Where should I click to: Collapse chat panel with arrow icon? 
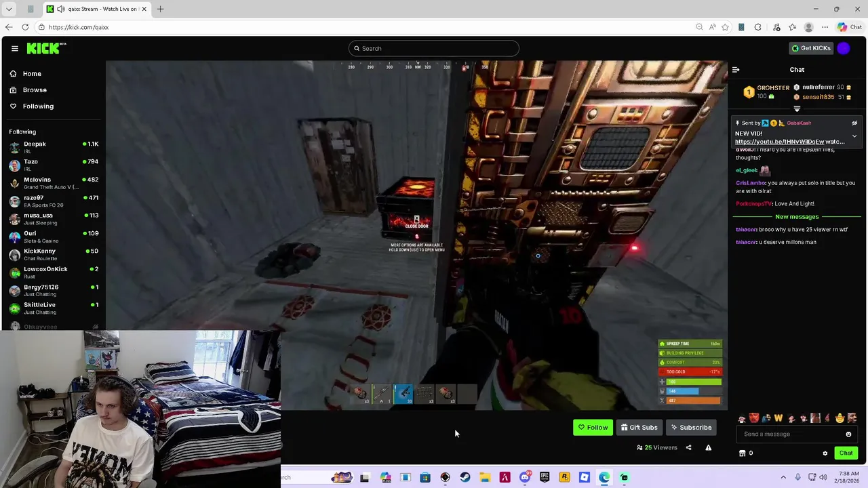coord(736,69)
